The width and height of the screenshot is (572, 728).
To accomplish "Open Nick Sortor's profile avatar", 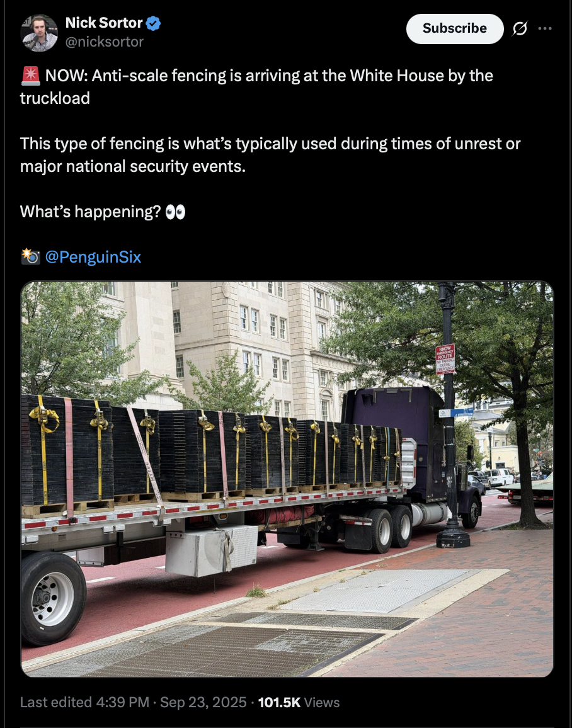I will 39,33.
